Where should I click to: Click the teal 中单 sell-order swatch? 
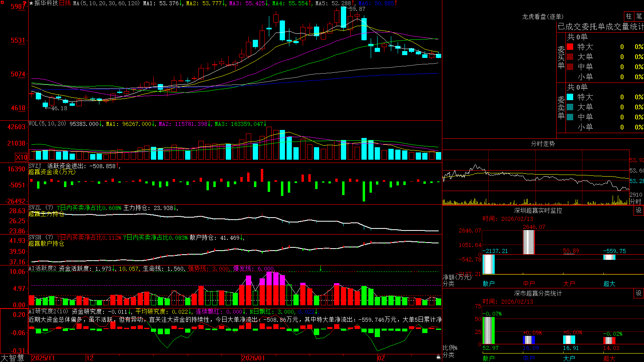point(570,117)
